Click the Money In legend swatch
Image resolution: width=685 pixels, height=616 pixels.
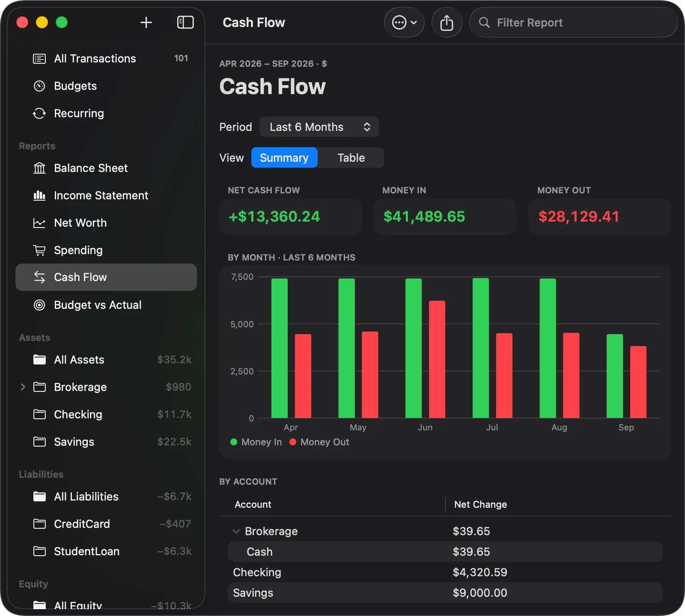(x=234, y=442)
